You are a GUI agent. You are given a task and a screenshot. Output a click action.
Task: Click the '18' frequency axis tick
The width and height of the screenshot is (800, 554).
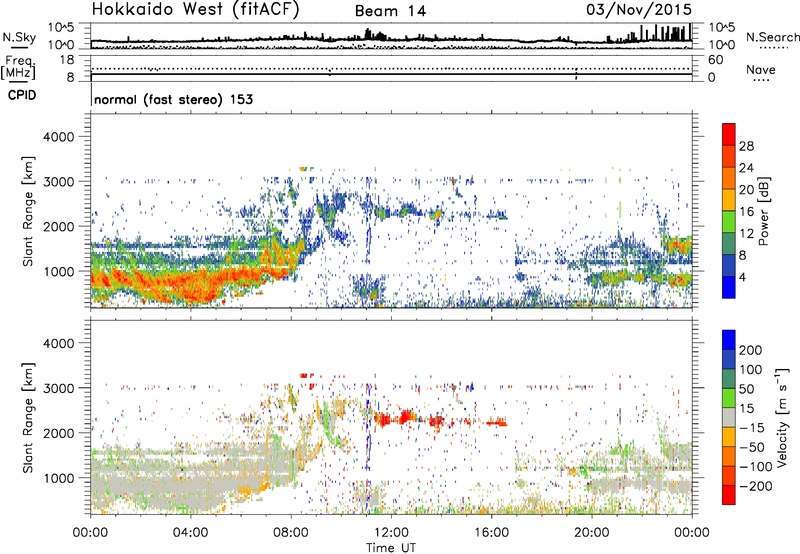67,60
